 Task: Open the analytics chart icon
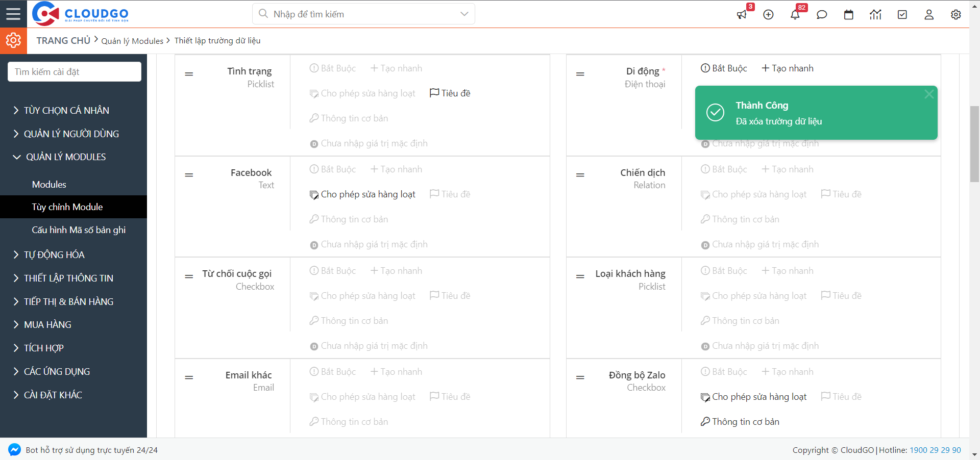(875, 14)
